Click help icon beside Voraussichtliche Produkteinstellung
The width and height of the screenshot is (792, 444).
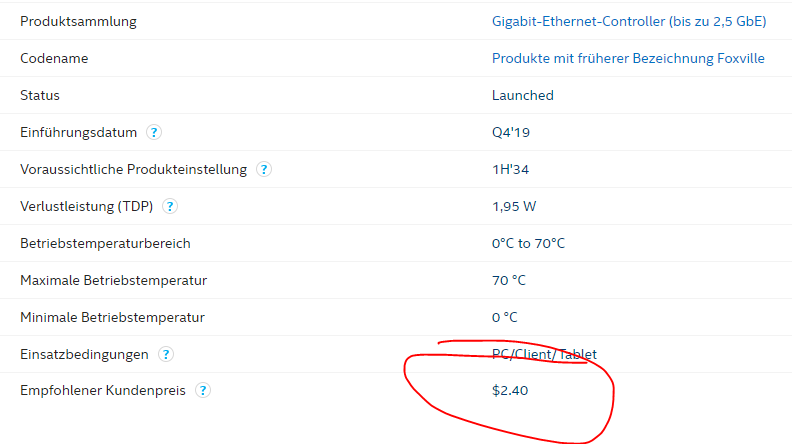coord(264,169)
